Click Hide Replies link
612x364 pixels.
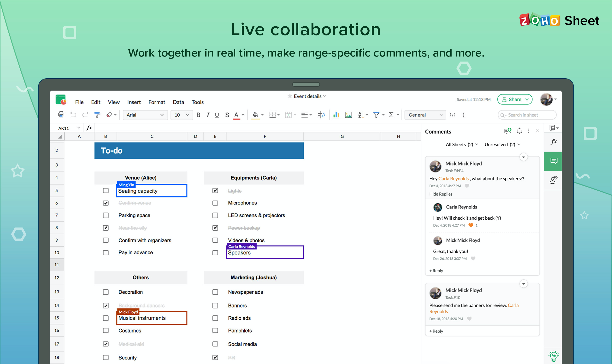click(x=441, y=194)
